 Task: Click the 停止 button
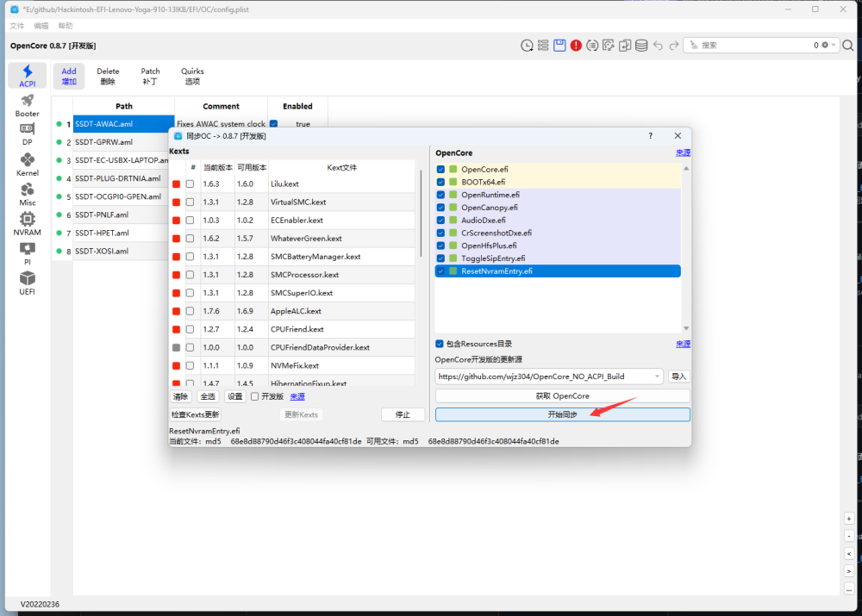tap(403, 415)
